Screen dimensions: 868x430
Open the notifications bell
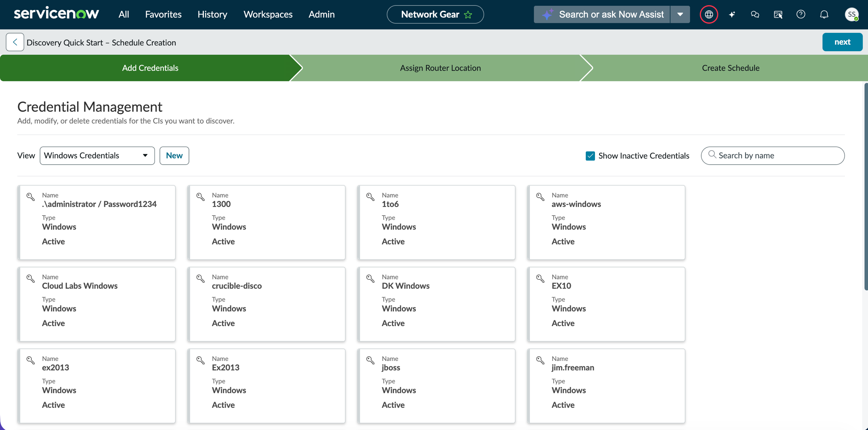(x=824, y=14)
